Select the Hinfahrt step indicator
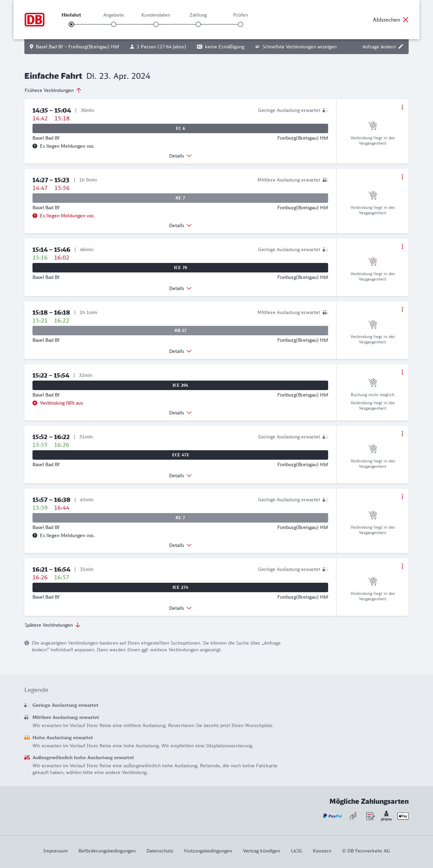433x868 pixels. [x=71, y=24]
